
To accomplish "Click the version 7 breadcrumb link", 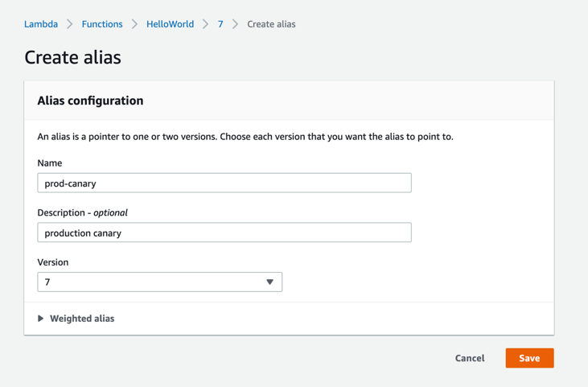I will pos(220,24).
